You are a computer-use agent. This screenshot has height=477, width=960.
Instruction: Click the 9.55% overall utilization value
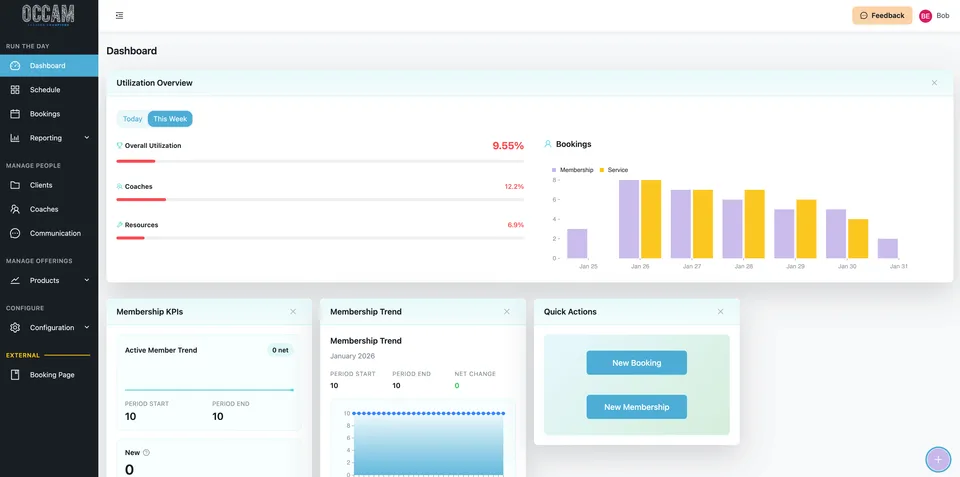pyautogui.click(x=508, y=146)
